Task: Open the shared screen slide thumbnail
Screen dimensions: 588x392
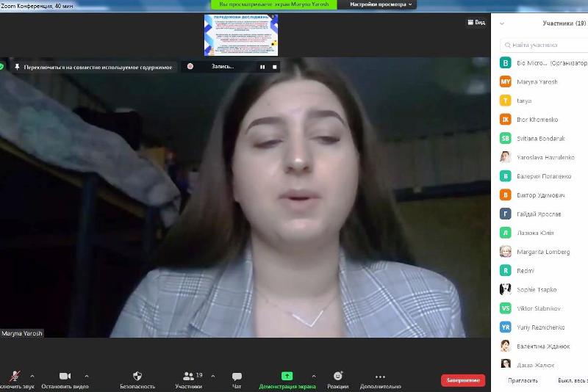Action: coord(241,35)
